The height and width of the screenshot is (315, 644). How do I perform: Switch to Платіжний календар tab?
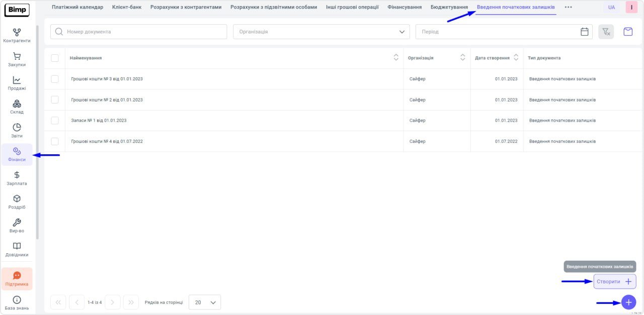[x=77, y=7]
